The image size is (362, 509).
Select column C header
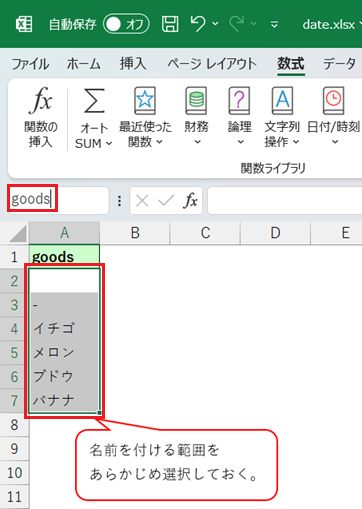(205, 233)
